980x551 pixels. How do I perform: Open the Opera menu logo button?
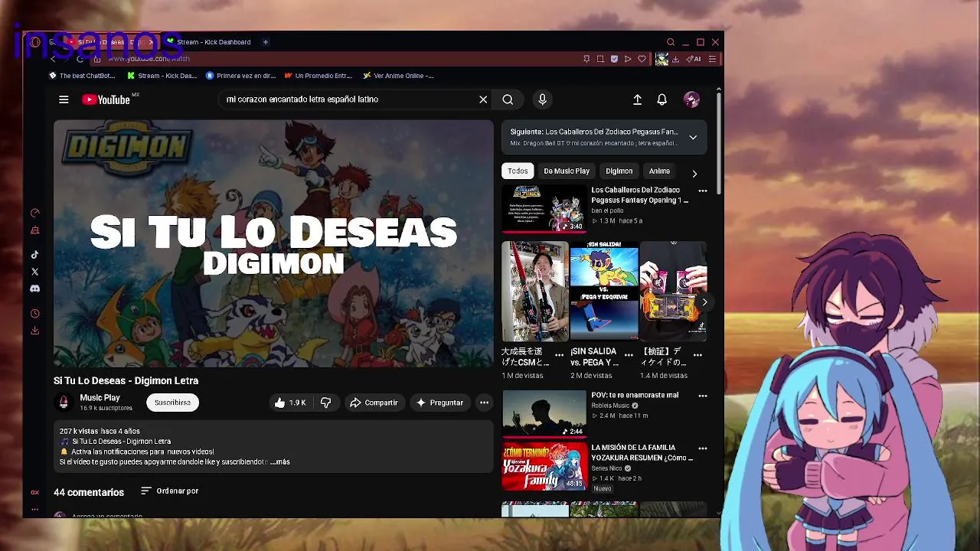[x=35, y=42]
